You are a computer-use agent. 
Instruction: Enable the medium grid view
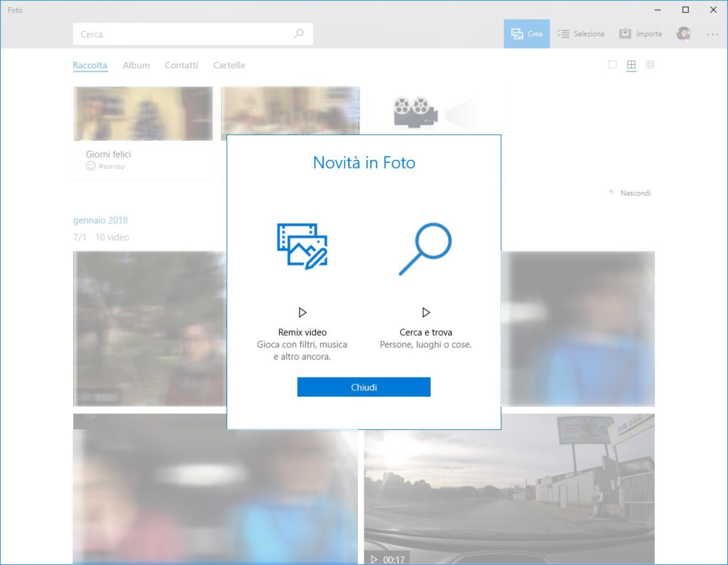[631, 64]
